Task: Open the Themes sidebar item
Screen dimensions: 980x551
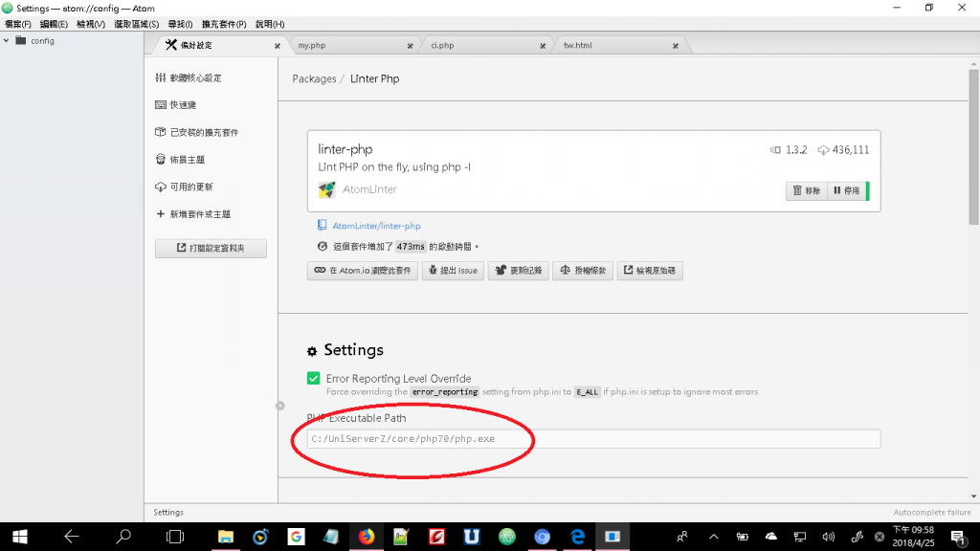Action: coord(180,160)
